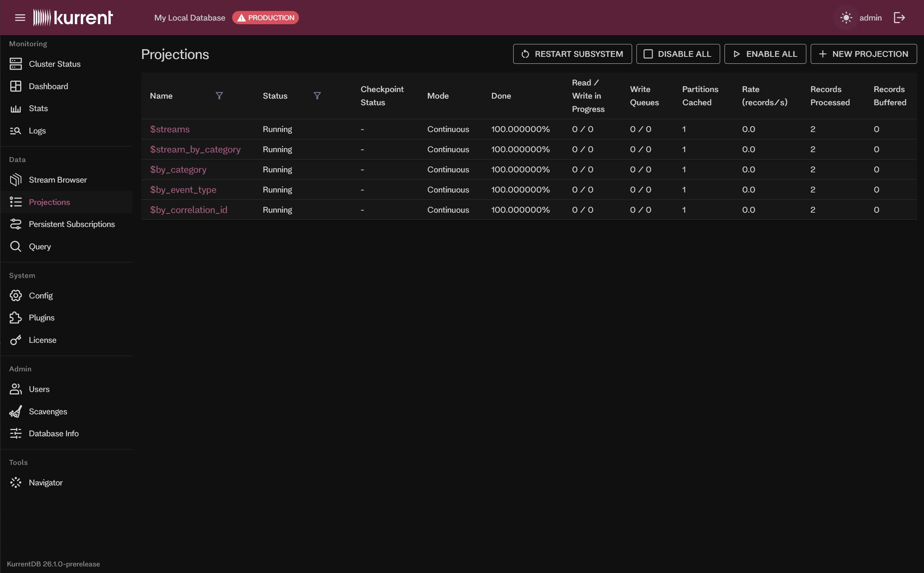This screenshot has height=573, width=924.
Task: Open Cluster Status server icon
Action: tap(15, 64)
